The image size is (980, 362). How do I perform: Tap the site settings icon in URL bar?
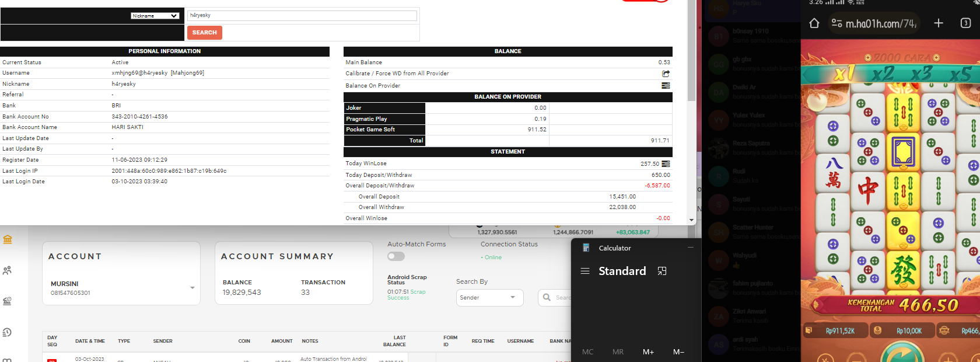coord(836,23)
